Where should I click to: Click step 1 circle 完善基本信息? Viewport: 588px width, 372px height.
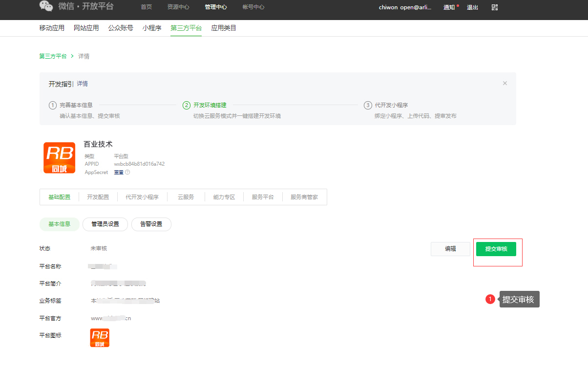pos(53,105)
